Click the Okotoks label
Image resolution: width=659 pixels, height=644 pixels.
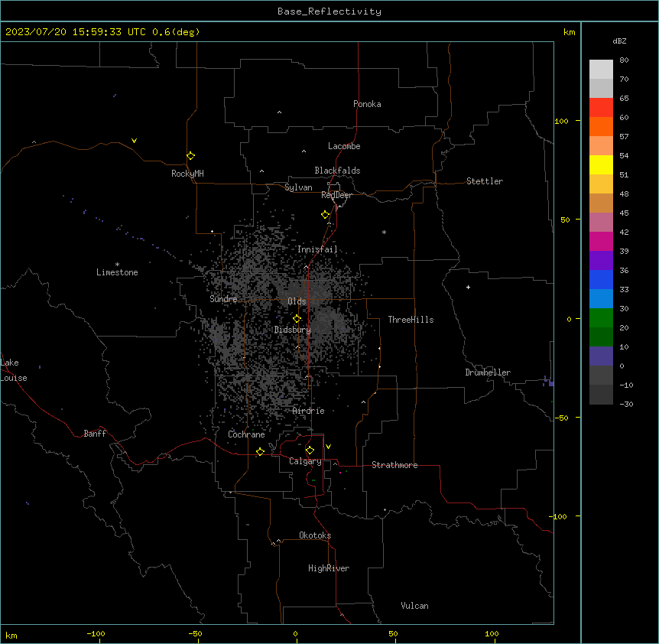pyautogui.click(x=315, y=535)
